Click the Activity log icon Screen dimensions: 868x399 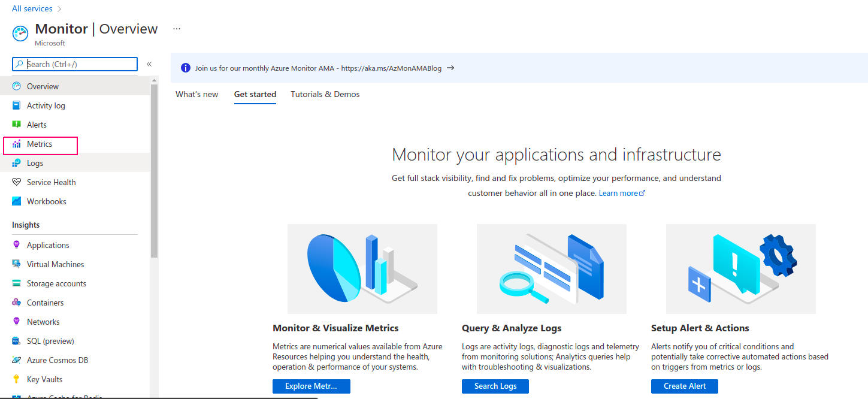point(17,105)
